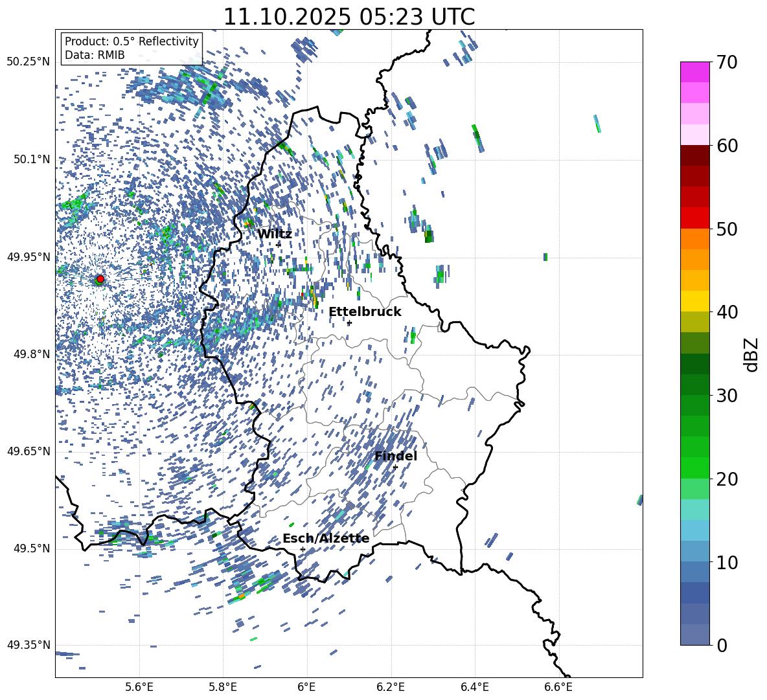Screen dimensions: 767x700
Task: Click the Product: 0.5° Reflectivity text
Action: point(132,41)
